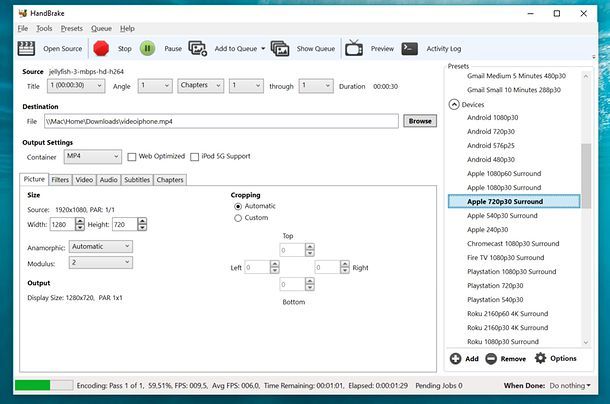Open the Queue menu

pyautogui.click(x=101, y=28)
